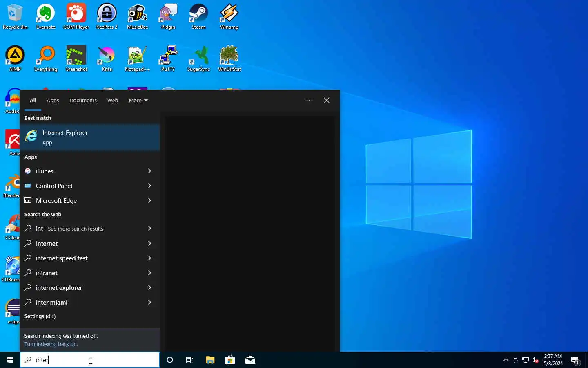Select 'internet explorer' web suggestion
588x368 pixels.
(x=80, y=287)
